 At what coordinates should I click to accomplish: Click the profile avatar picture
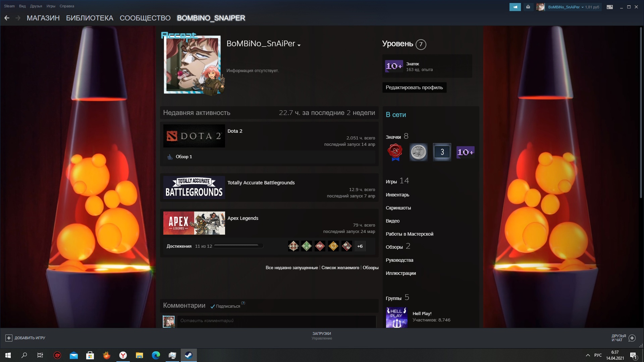coord(192,64)
